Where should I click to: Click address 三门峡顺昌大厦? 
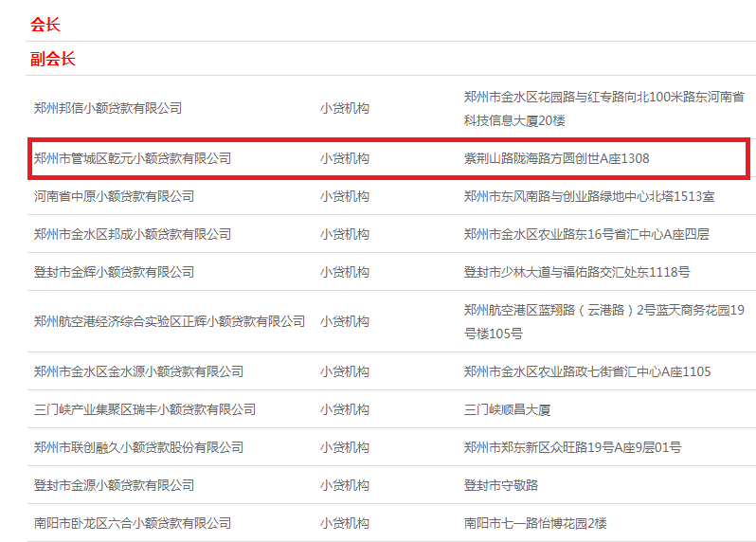coord(507,409)
